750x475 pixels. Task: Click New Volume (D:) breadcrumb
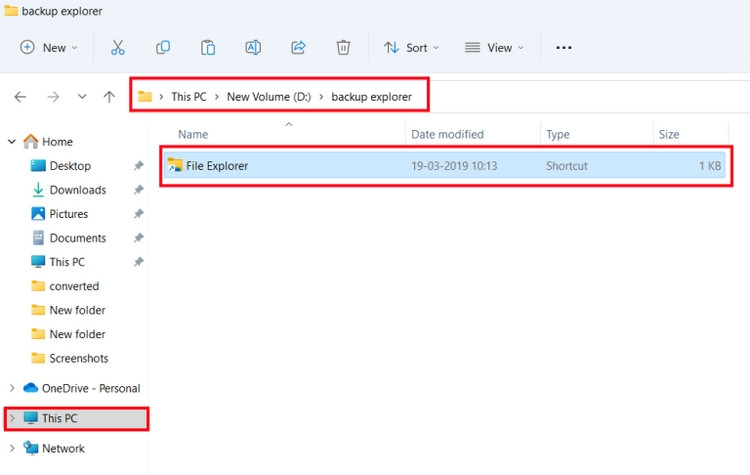tap(269, 97)
